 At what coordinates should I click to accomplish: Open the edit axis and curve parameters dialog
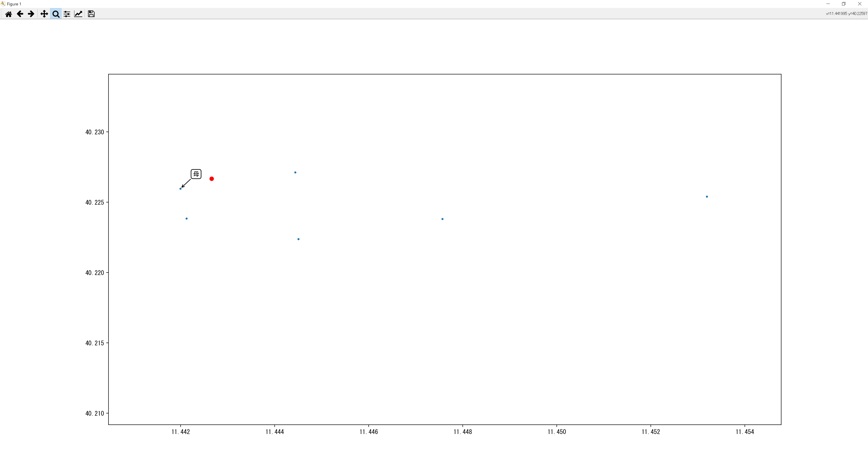click(78, 14)
